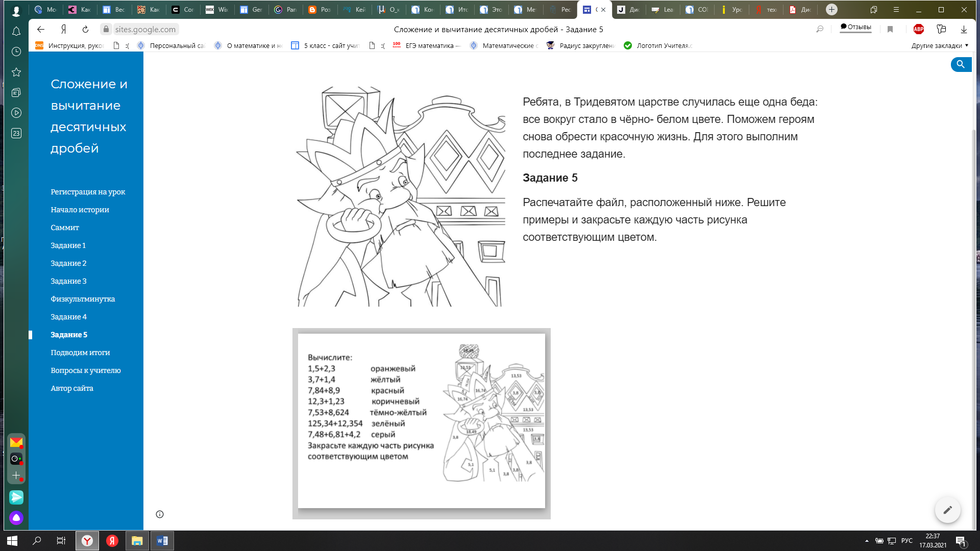Click Отзывы feedback button
This screenshot has height=551, width=980.
[855, 27]
